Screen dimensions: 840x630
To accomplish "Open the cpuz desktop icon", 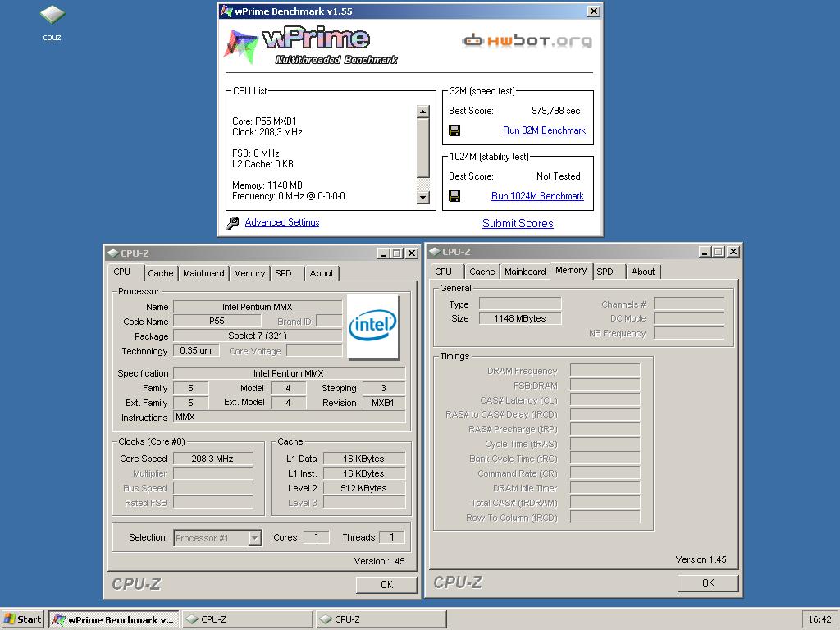I will coord(52,22).
